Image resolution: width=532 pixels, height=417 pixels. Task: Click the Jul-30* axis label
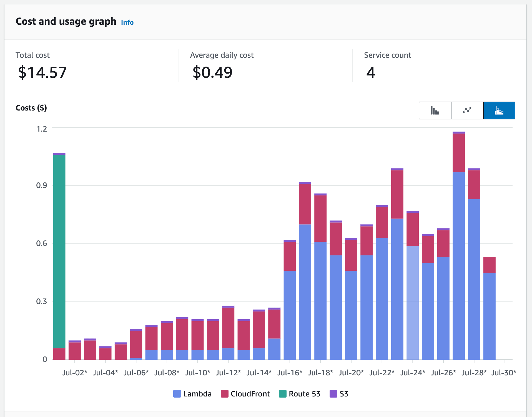503,373
